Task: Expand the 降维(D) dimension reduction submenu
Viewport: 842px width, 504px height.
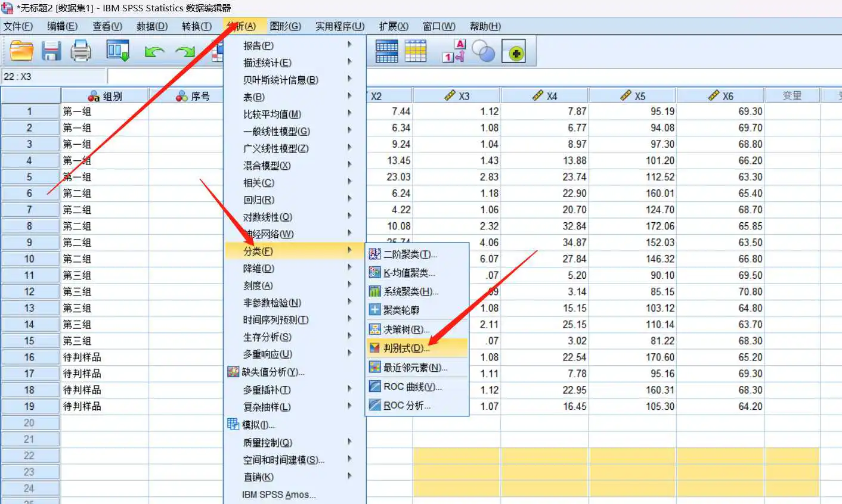Action: point(259,269)
